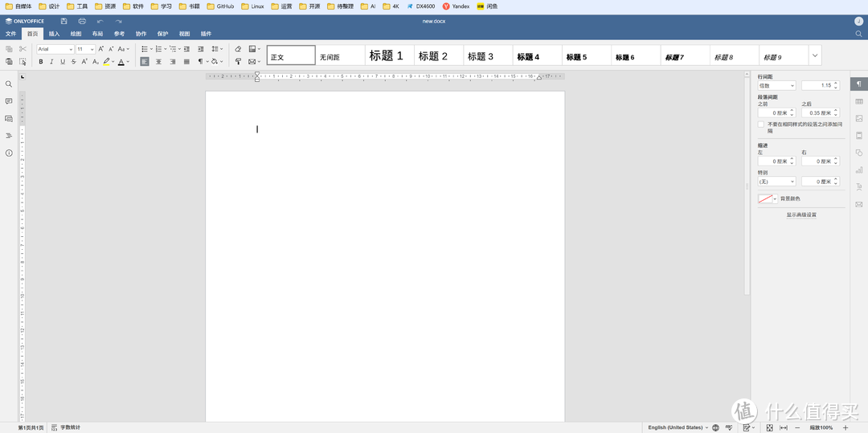
Task: Click the save document icon
Action: coord(63,21)
